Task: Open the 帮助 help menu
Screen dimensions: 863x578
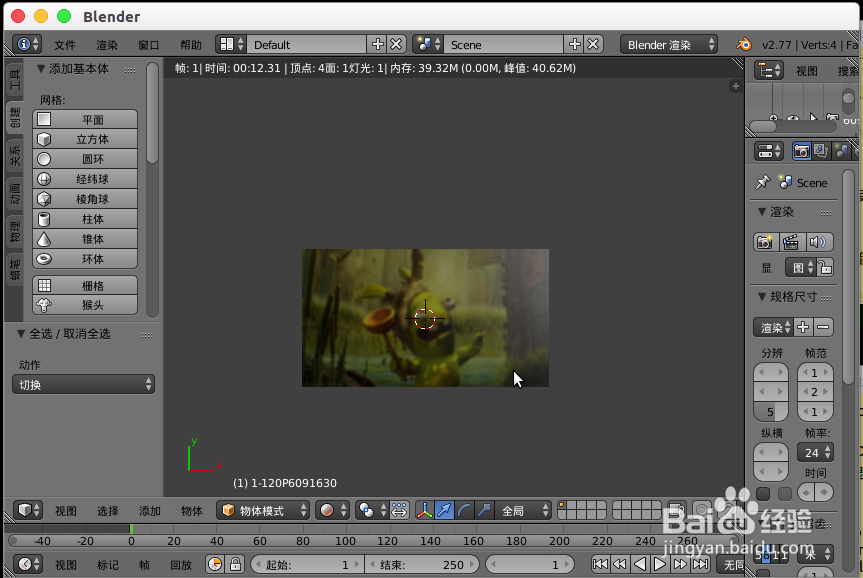Action: point(191,45)
